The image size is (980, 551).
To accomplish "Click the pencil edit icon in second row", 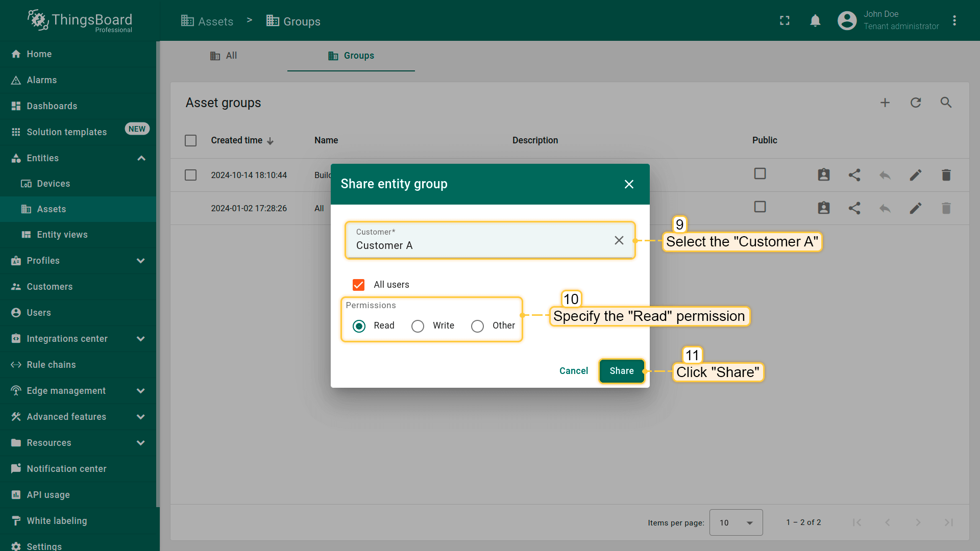I will tap(915, 208).
